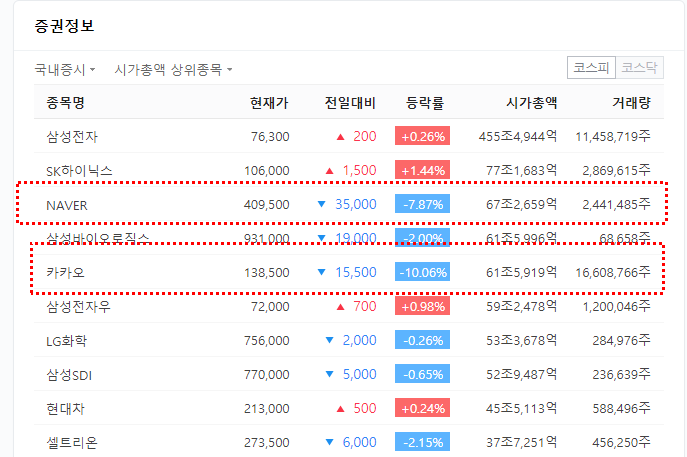Click the 16,608,766주 volume value
This screenshot has width=687, height=457.
[613, 272]
